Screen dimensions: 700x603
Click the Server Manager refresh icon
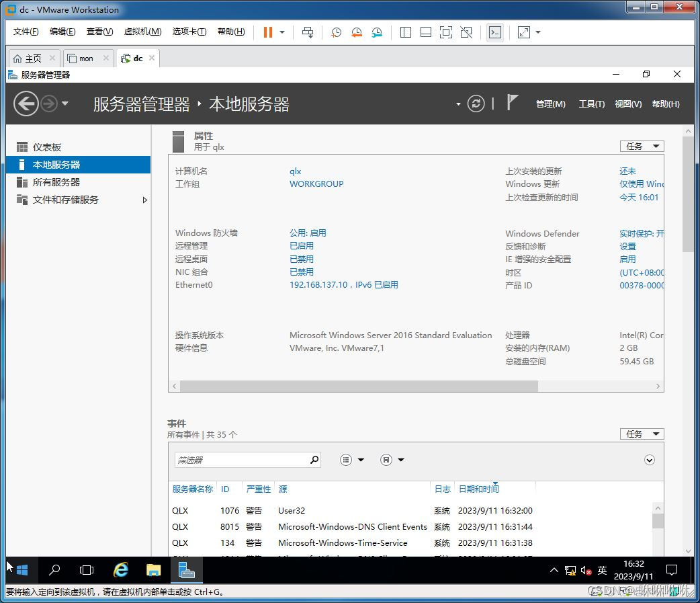tap(476, 104)
